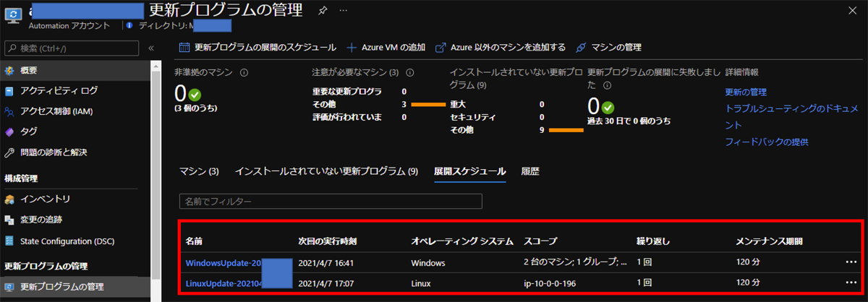Click info icon next to 非準拠のマシン
Screen dimensions: 868x302
[244, 72]
